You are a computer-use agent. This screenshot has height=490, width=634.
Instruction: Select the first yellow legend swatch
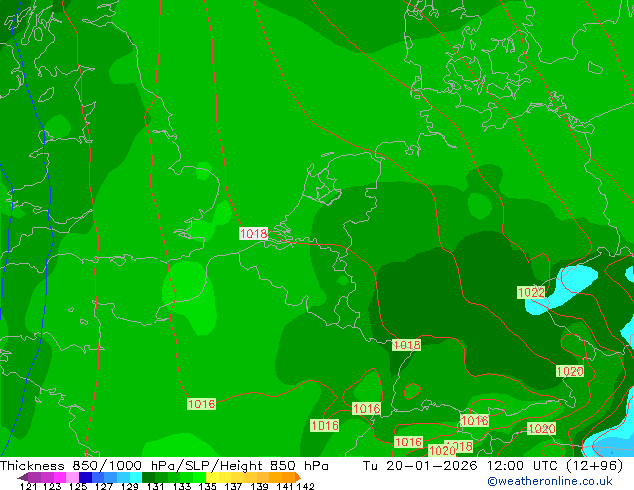pos(212,477)
